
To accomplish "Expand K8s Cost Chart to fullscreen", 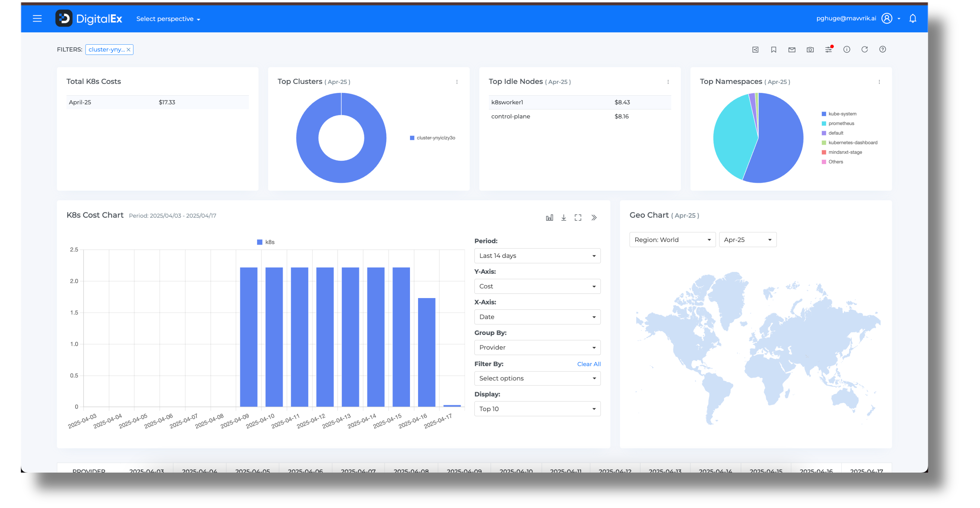I will 578,217.
